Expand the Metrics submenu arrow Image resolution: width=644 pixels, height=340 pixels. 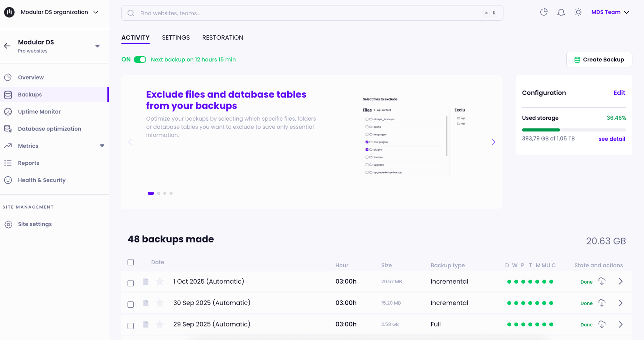102,146
